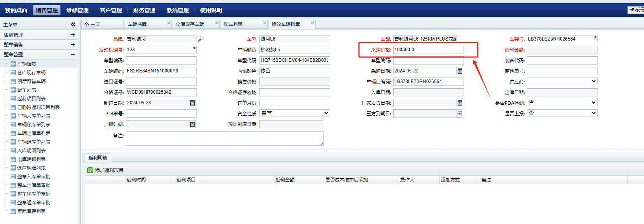
Task: Expand the 售前管理 menu section
Action: click(x=73, y=35)
